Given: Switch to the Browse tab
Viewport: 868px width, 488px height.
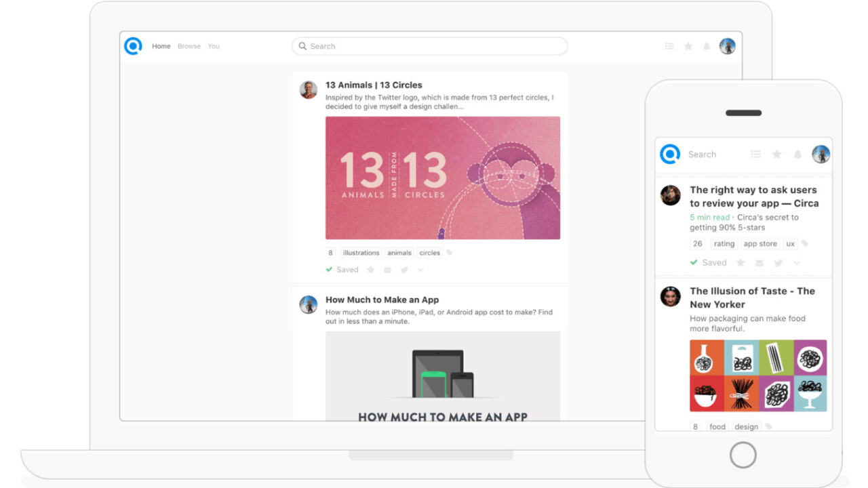Looking at the screenshot, I should click(x=189, y=46).
